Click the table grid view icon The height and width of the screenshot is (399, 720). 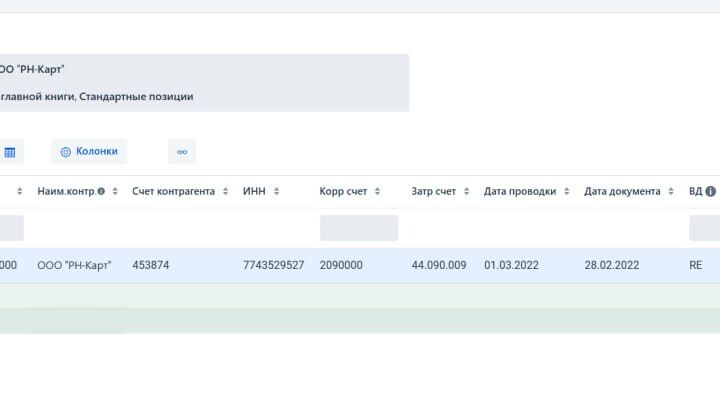coord(10,152)
